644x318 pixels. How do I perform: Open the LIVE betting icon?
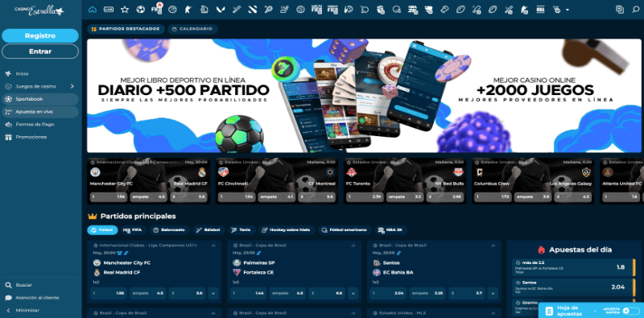109,9
